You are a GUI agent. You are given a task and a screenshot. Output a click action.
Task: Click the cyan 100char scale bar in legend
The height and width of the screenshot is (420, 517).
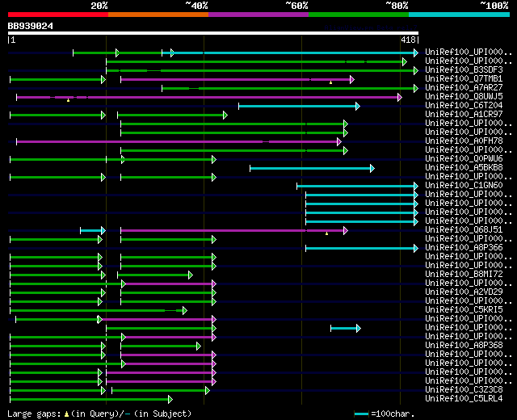pos(361,414)
